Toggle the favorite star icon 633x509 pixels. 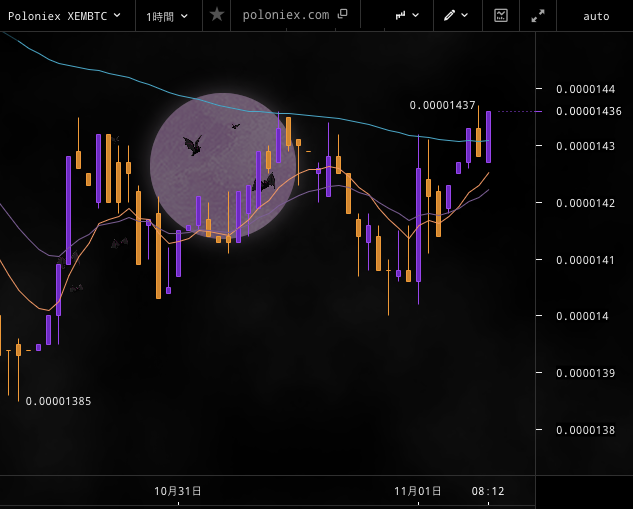[x=217, y=15]
